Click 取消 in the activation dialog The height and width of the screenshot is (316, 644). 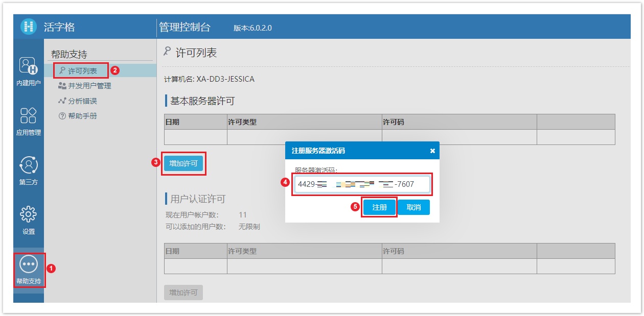413,207
